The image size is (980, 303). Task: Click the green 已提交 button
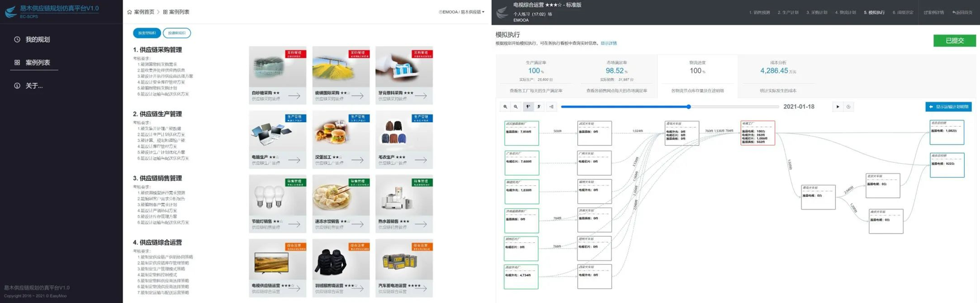tap(954, 41)
